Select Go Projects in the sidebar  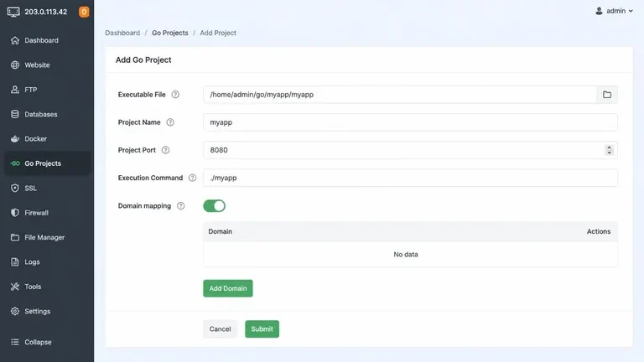click(x=47, y=163)
